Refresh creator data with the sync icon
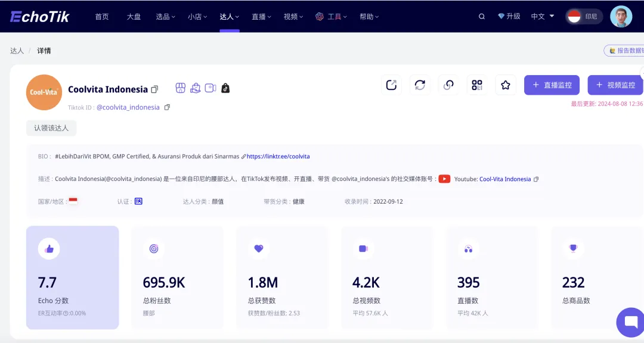This screenshot has width=644, height=343. pos(420,85)
